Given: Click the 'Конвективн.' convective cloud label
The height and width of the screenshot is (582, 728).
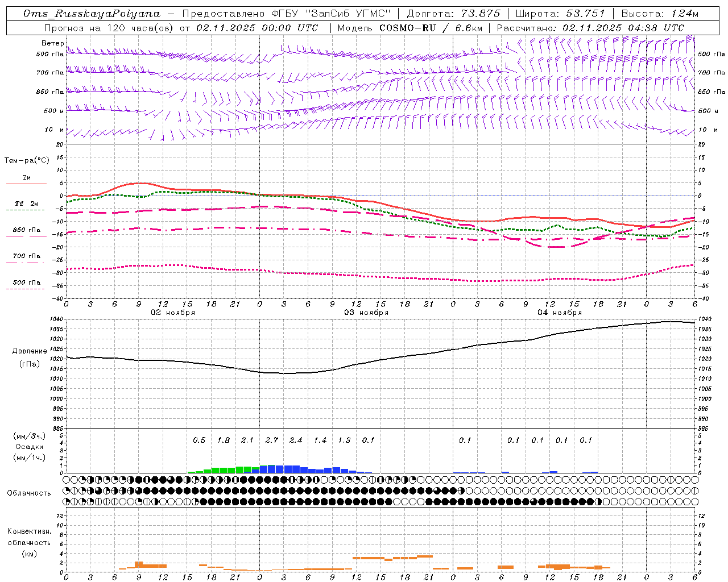Looking at the screenshot, I should (29, 531).
